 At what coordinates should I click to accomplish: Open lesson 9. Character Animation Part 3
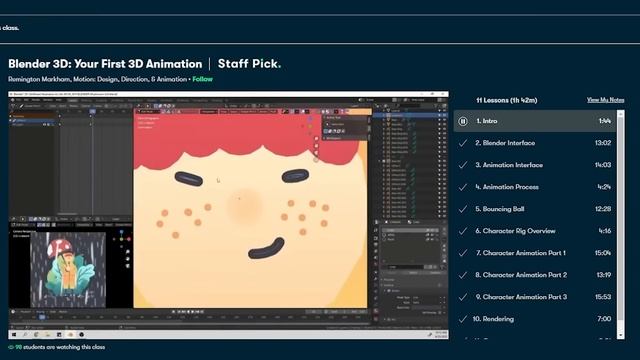point(535,297)
